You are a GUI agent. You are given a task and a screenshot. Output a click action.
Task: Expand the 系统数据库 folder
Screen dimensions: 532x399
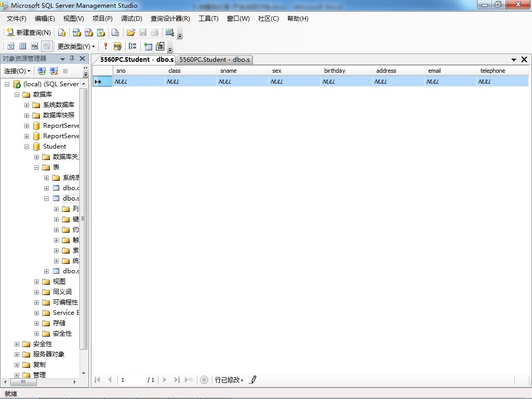coord(26,105)
